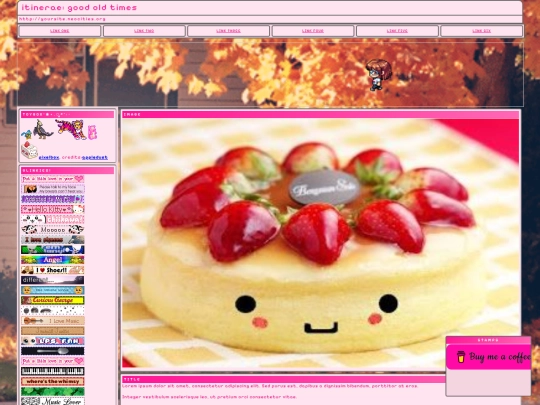Open the LINK FIVE navigation link

click(397, 31)
